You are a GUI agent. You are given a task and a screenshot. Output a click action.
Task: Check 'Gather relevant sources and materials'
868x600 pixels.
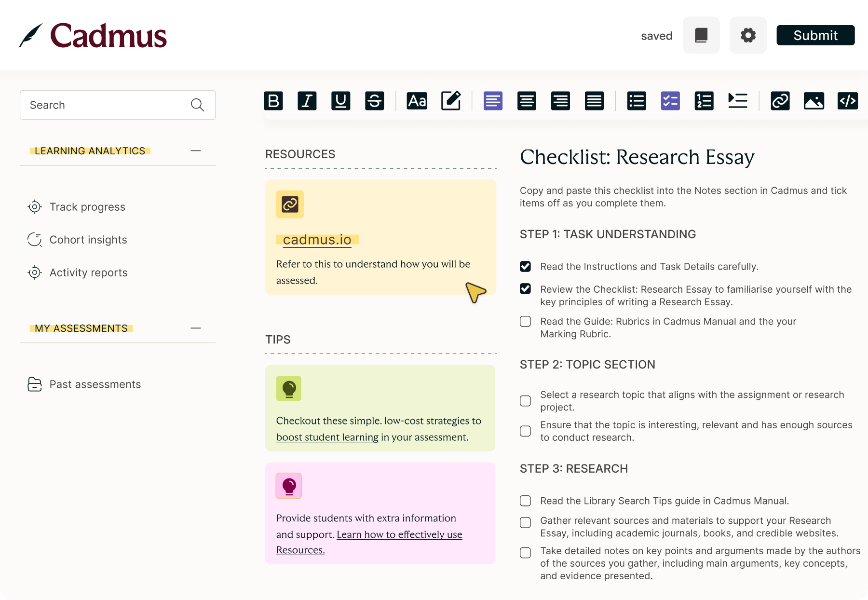coord(525,522)
